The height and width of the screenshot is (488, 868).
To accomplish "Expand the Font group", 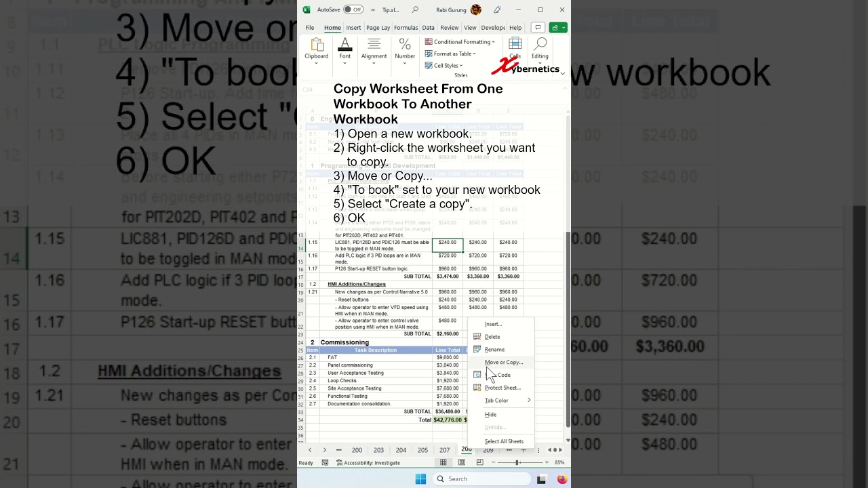I will 344,62.
